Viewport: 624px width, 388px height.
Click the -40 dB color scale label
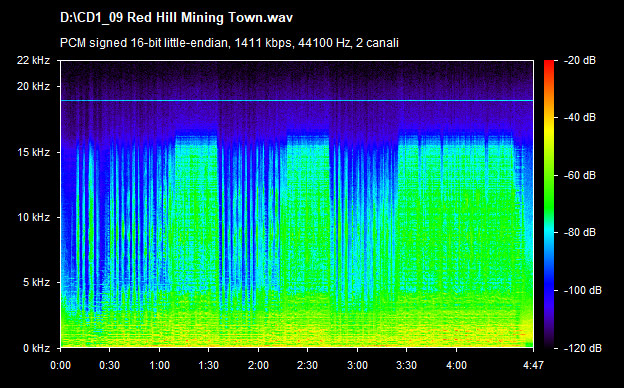580,117
